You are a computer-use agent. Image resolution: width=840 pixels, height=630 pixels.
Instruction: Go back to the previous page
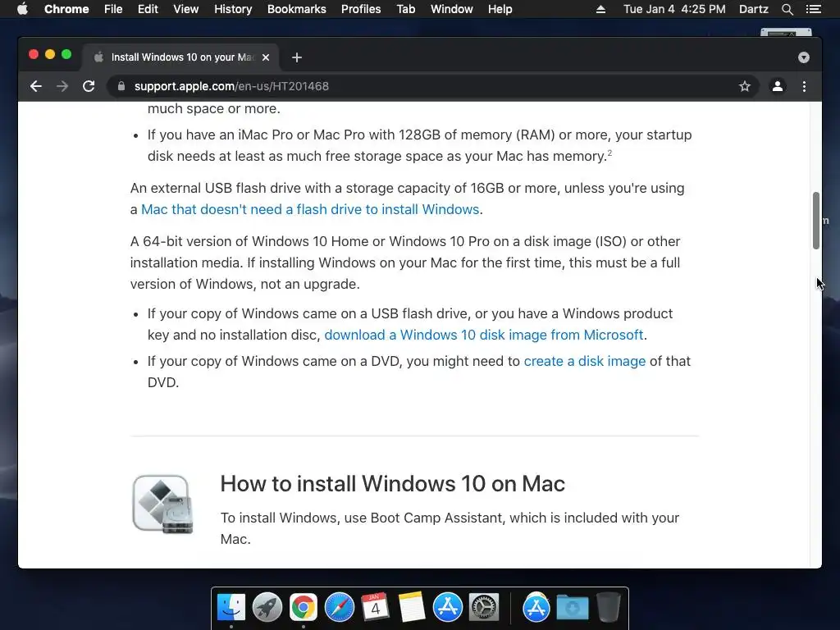click(36, 86)
